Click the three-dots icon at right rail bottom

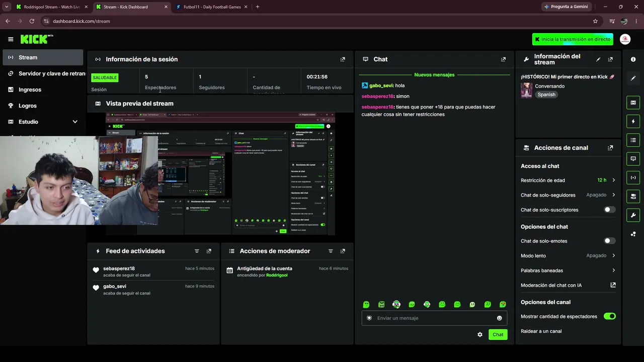tap(633, 234)
